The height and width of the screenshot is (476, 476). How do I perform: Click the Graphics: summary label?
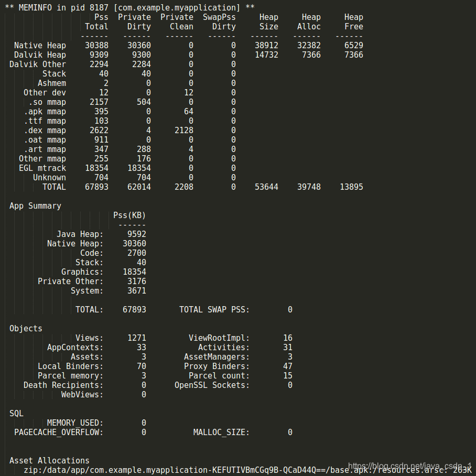[x=82, y=272]
